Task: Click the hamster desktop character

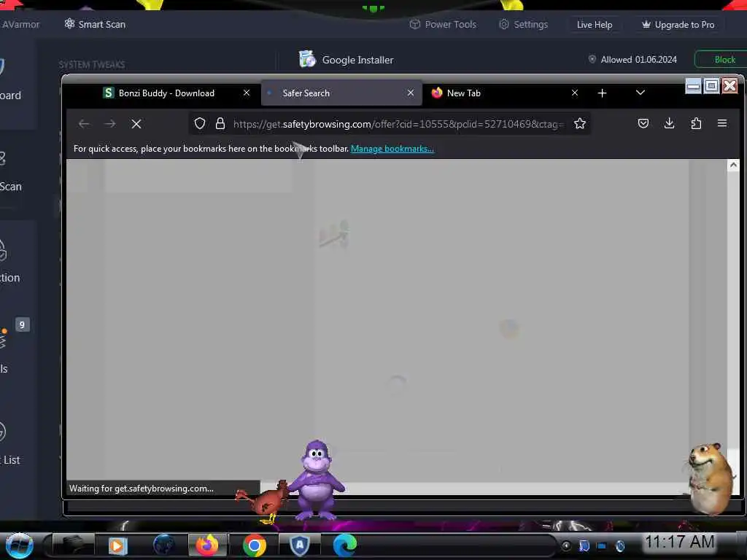Action: [709, 478]
